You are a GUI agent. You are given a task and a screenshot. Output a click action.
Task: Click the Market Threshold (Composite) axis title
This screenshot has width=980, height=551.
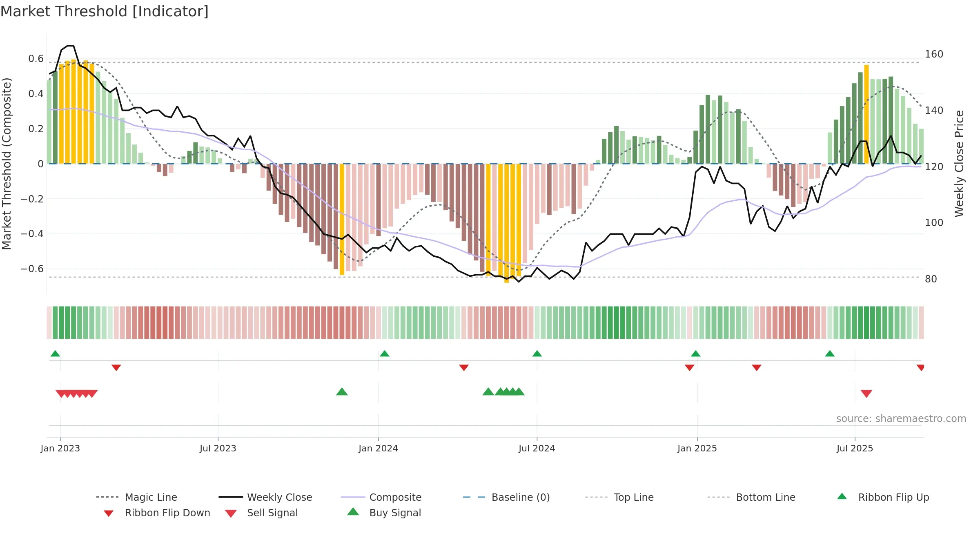coord(7,164)
